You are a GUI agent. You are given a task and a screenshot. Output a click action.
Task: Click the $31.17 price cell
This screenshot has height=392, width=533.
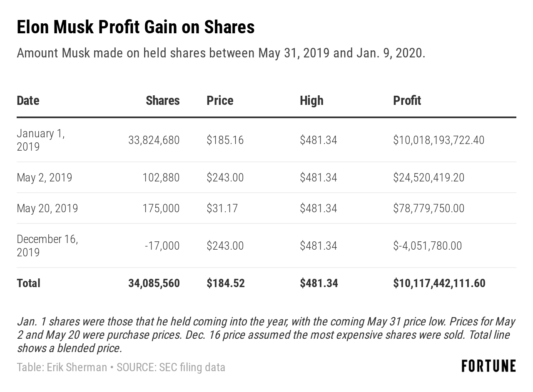click(x=222, y=208)
